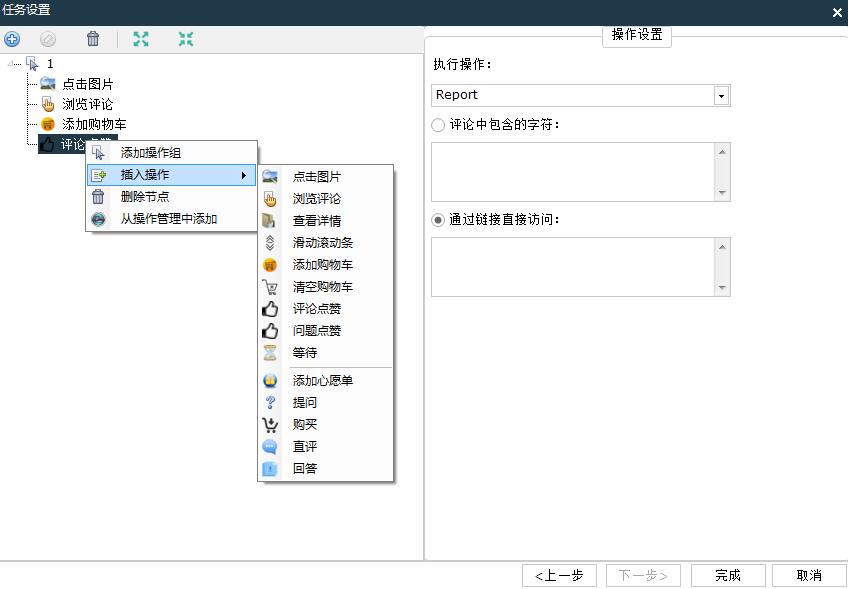Click the 购买 cart download icon
Image resolution: width=848 pixels, height=589 pixels.
tap(270, 425)
